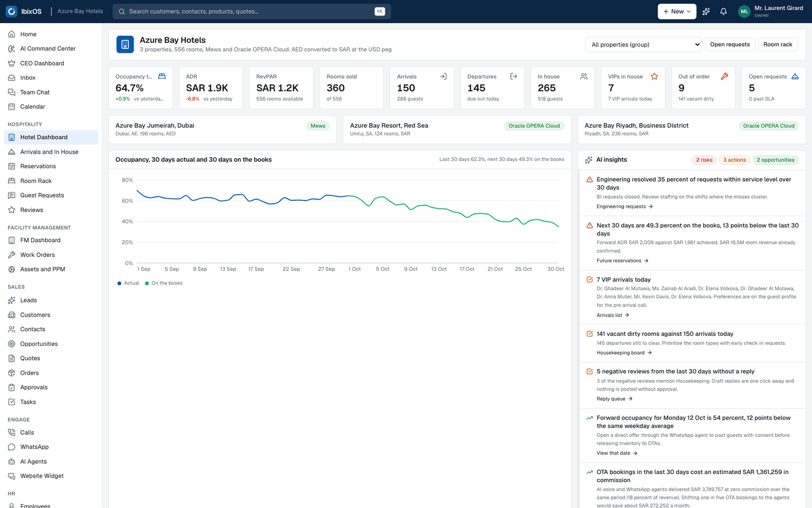Click the 5 negative reviews checkbox icon
This screenshot has height=508, width=812.
[589, 371]
